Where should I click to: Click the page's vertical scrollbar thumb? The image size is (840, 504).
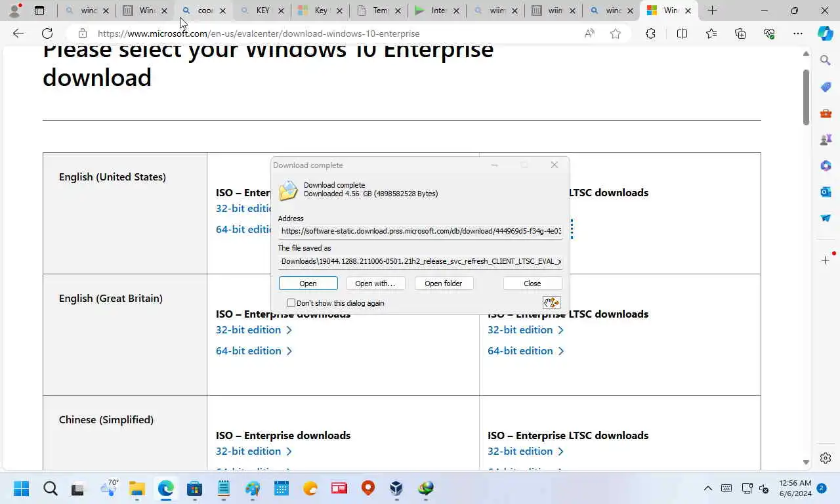[x=806, y=96]
